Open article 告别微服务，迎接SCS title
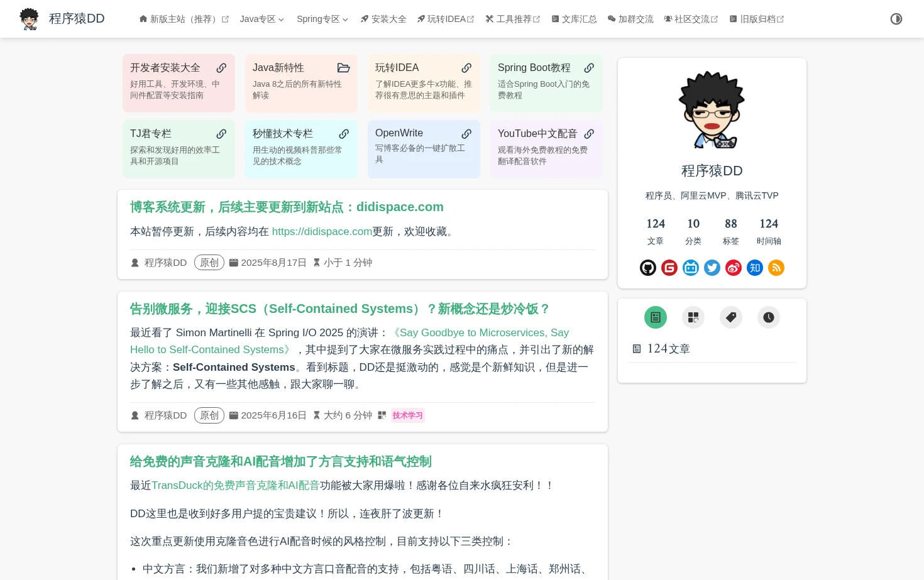The height and width of the screenshot is (580, 924). click(x=340, y=309)
